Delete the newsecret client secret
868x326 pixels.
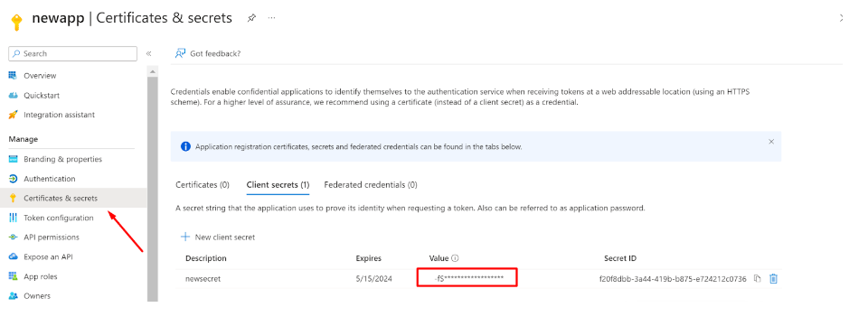coord(774,279)
